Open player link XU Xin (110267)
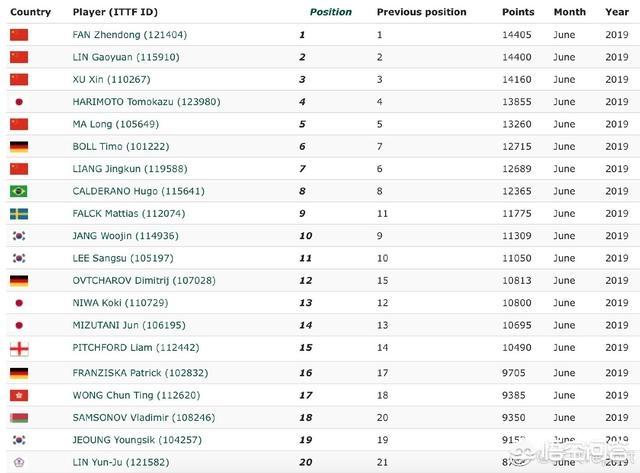 click(x=111, y=79)
